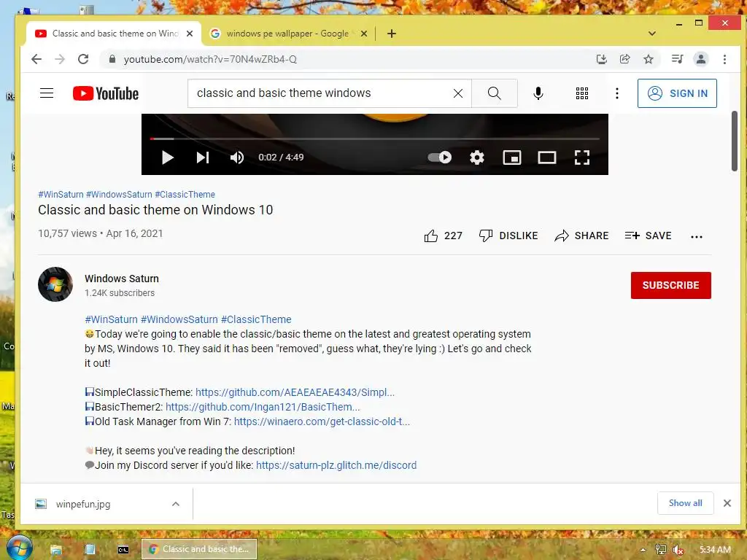Clear the YouTube search box text
The width and height of the screenshot is (747, 560).
tap(458, 93)
